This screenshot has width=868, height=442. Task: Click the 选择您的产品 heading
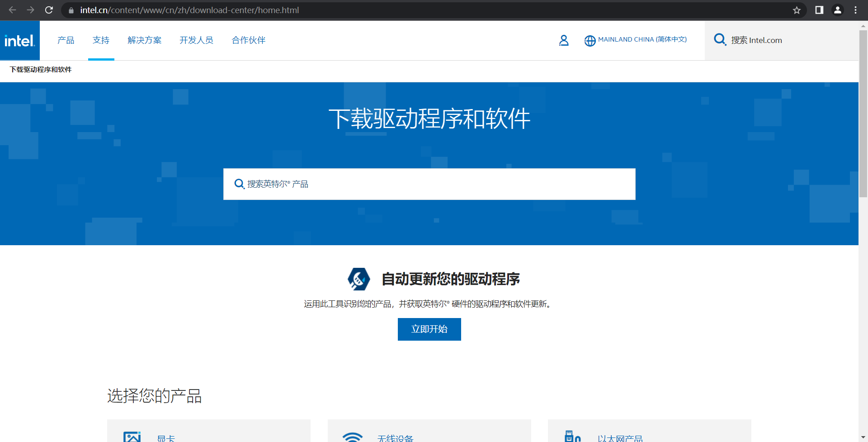(155, 396)
